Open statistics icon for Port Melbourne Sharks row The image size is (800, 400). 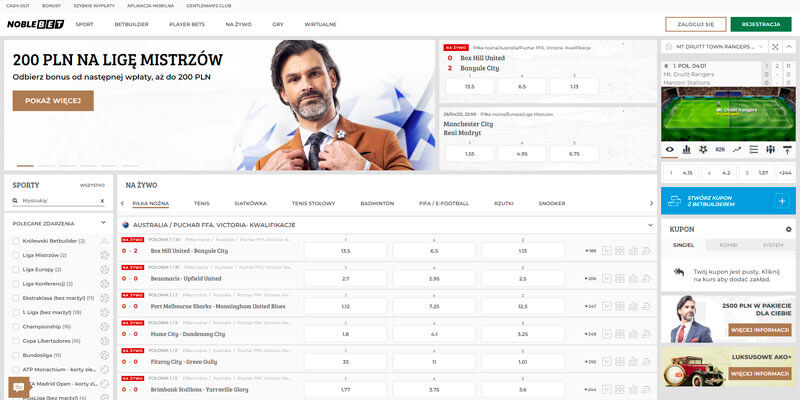pos(633,306)
